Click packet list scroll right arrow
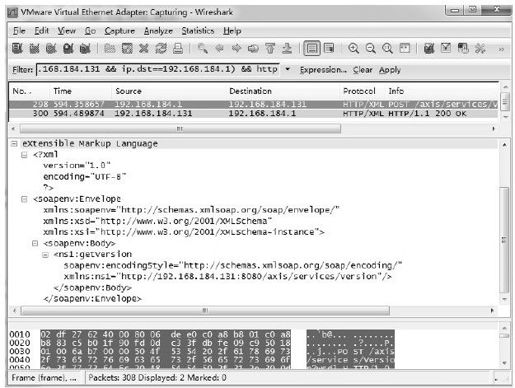Image resolution: width=515 pixels, height=388 pixels. (x=493, y=129)
